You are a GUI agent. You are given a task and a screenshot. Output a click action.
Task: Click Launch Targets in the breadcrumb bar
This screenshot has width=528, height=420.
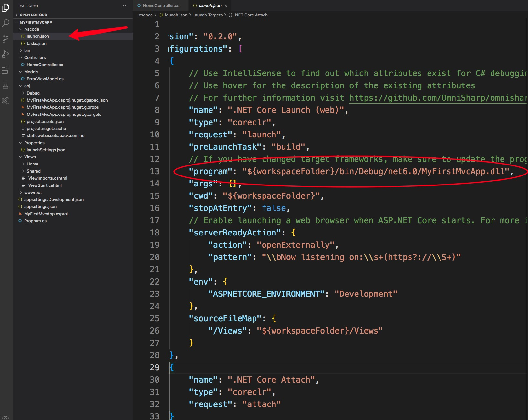[x=207, y=15]
